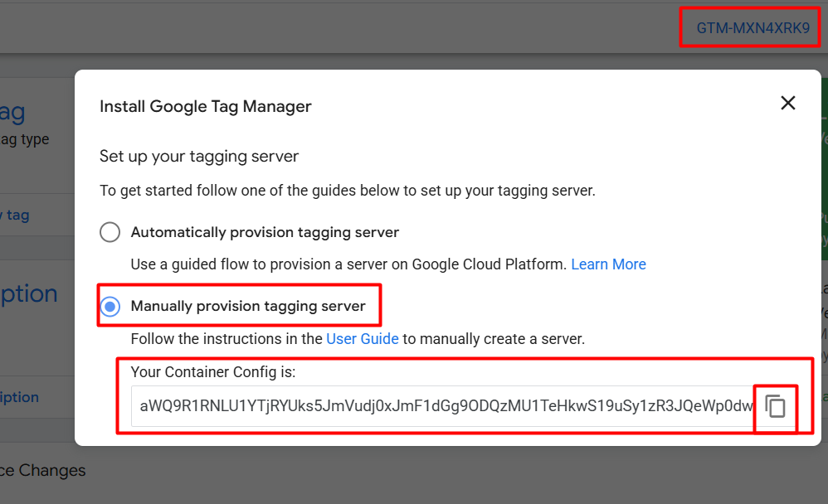
Task: Copy the Container Config string to clipboard
Action: point(775,407)
